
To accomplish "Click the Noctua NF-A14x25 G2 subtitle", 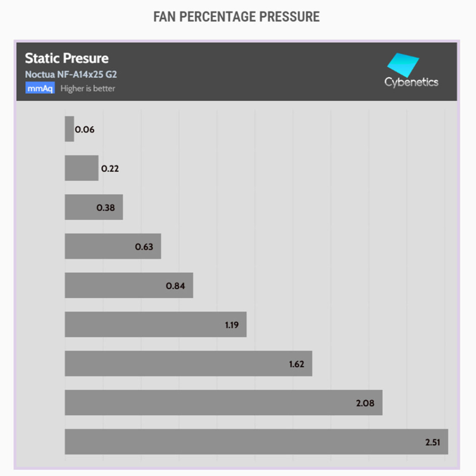I will click(71, 74).
